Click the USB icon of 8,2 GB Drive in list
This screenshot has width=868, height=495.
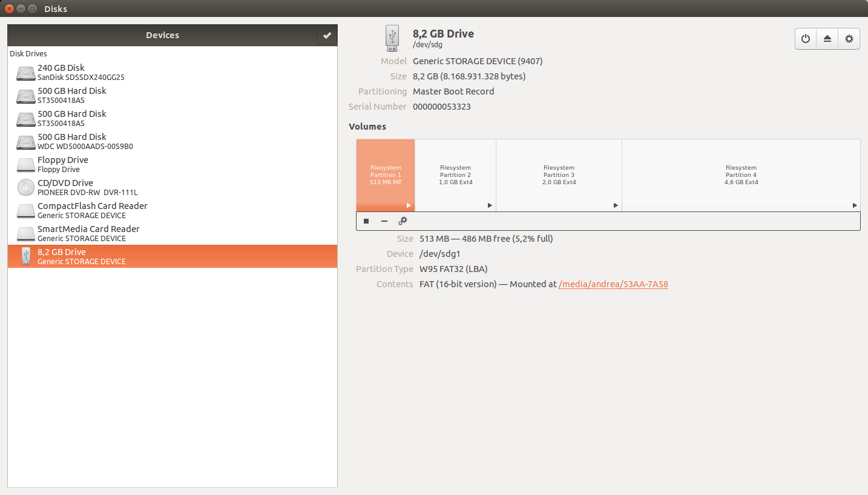26,256
